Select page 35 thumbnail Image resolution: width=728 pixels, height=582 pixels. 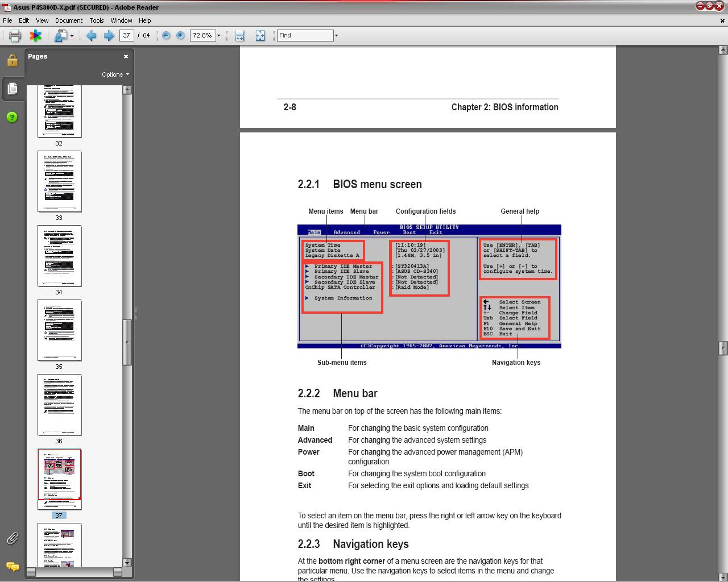(59, 330)
